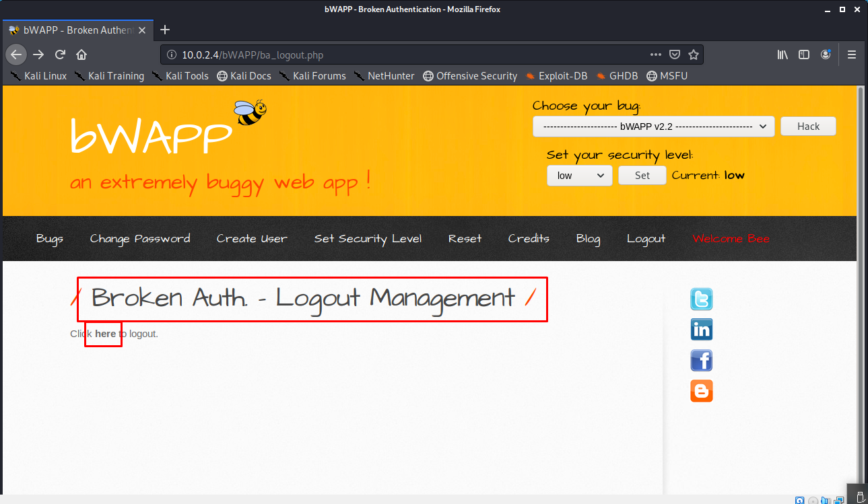Click inside the address bar
The image size is (868, 504).
tap(404, 55)
